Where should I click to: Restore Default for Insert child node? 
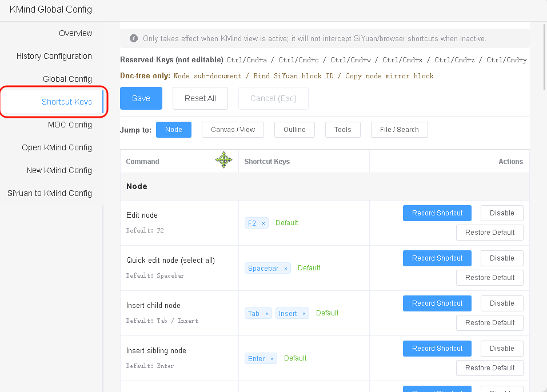[x=490, y=323]
